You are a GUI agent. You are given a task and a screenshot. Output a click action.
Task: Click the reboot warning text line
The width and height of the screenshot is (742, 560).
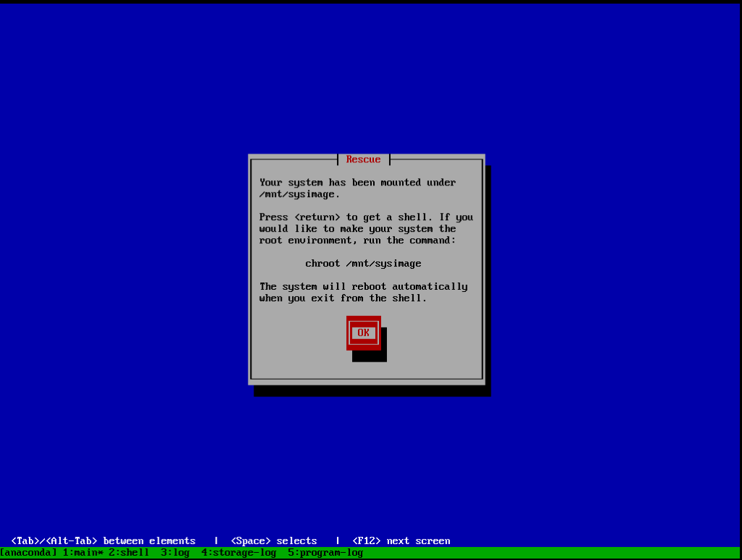tap(362, 292)
